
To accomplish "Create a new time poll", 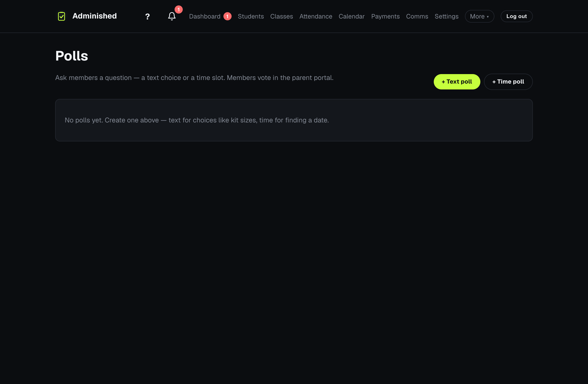I will (508, 82).
